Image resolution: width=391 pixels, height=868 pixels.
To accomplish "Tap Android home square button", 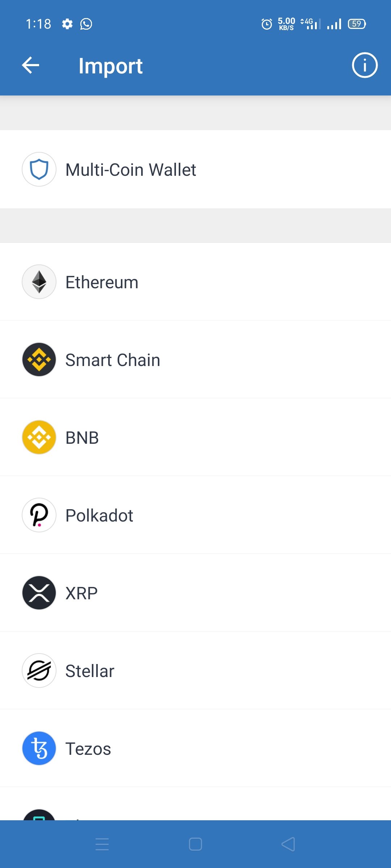I will [195, 844].
